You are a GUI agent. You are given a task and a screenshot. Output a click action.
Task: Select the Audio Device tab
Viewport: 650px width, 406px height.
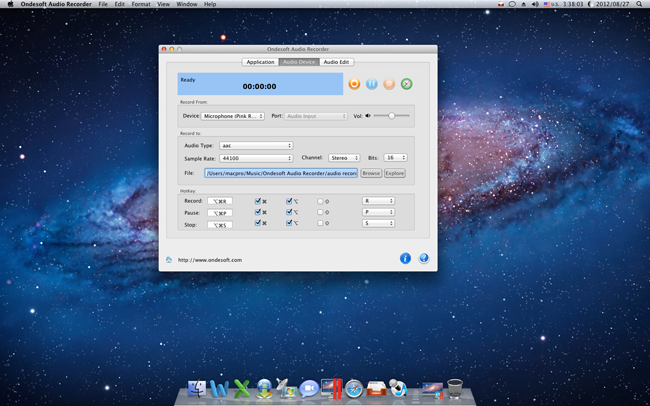point(299,62)
